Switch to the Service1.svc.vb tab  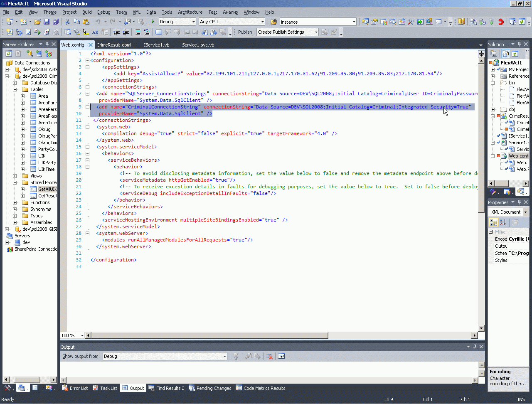point(198,45)
